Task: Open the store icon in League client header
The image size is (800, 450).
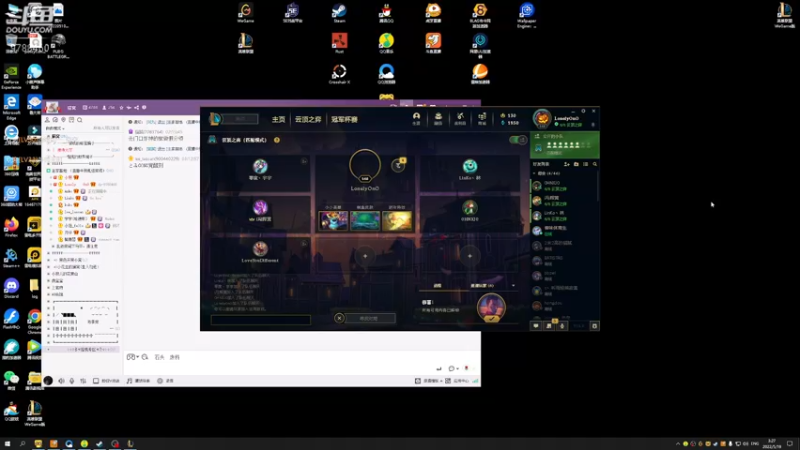Action: point(482,118)
